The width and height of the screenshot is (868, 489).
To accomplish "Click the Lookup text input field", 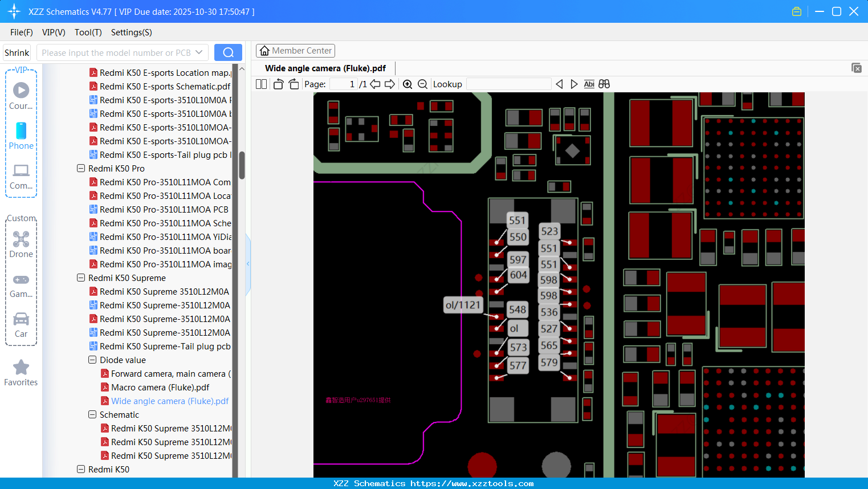I will [508, 84].
